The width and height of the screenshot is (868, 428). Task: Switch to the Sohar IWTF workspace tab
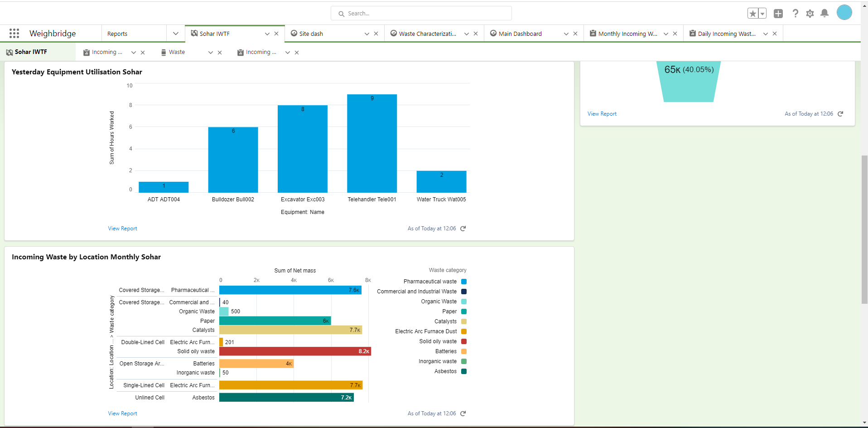tap(215, 34)
